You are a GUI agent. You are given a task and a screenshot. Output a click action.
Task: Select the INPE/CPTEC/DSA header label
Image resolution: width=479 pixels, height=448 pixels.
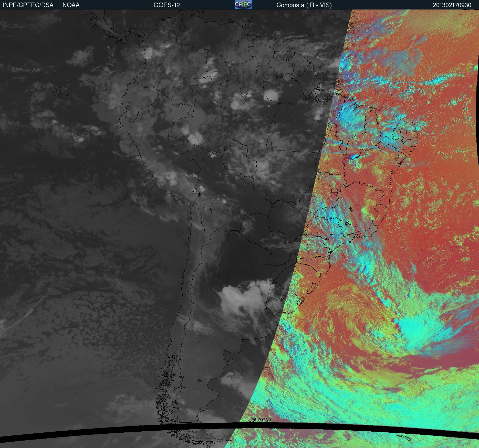pyautogui.click(x=28, y=5)
